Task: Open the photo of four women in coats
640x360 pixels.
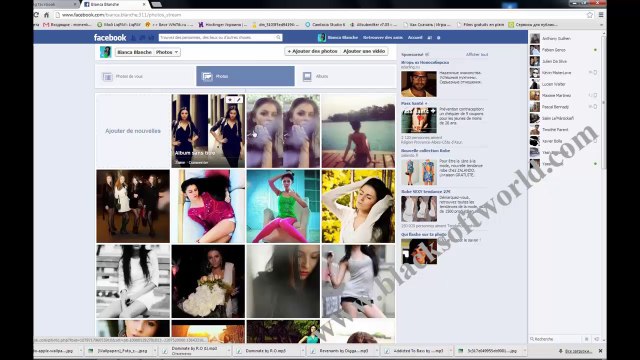Action: pos(133,206)
